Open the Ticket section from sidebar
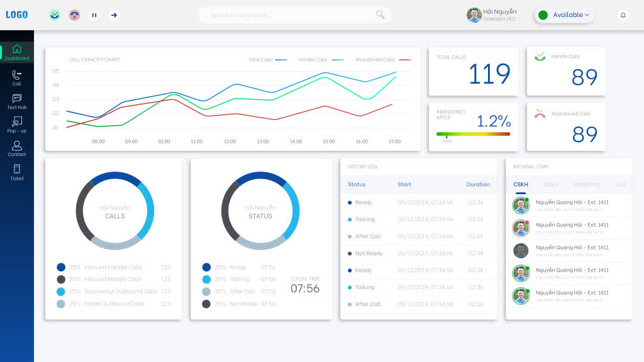Image resolution: width=644 pixels, height=362 pixels. point(16,173)
